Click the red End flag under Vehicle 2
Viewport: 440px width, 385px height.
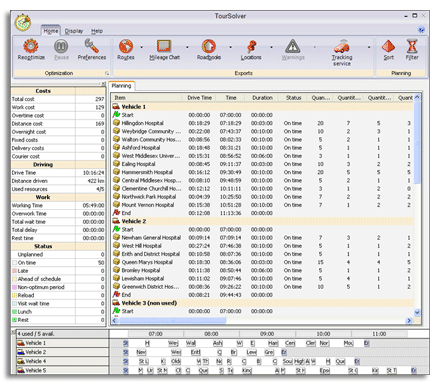click(116, 294)
